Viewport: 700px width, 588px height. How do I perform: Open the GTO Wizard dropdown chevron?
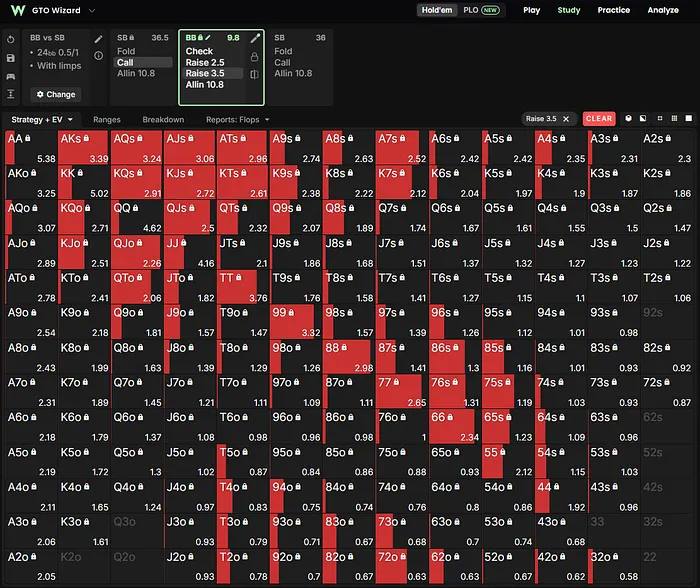(x=92, y=10)
